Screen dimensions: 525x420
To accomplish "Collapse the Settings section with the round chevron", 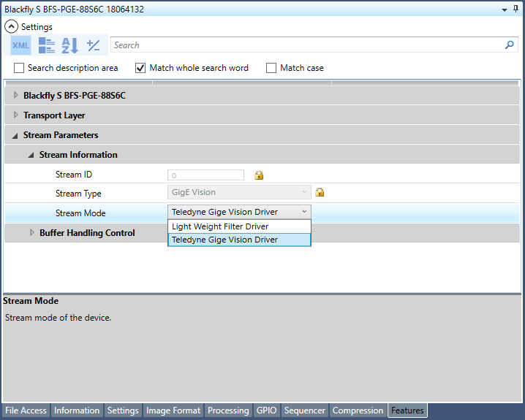I will 12,26.
